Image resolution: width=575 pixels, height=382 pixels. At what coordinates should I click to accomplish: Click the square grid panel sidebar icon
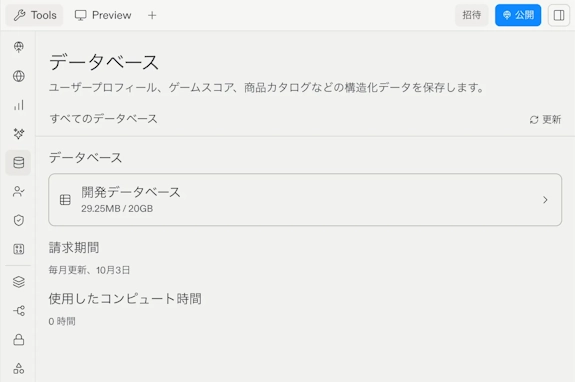(19, 249)
